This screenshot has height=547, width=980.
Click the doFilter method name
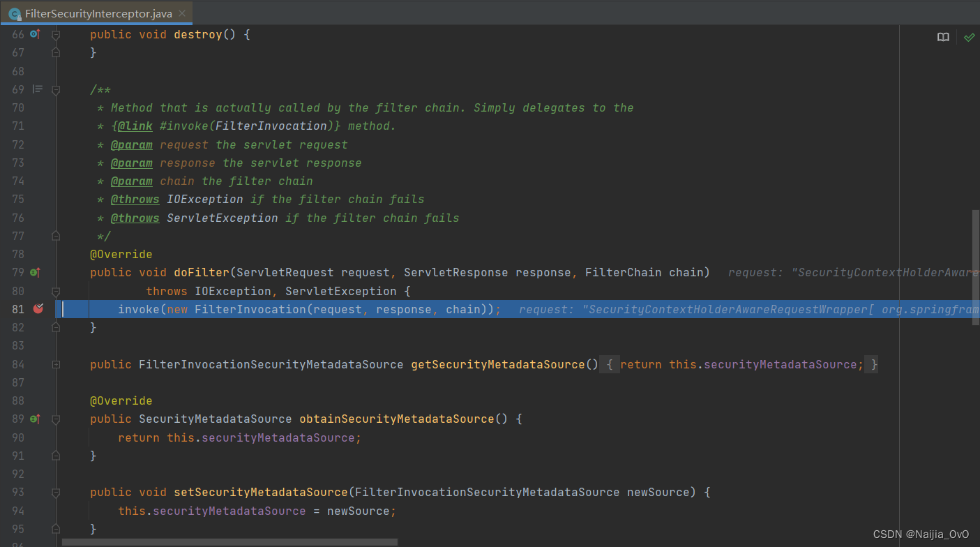[x=202, y=272]
